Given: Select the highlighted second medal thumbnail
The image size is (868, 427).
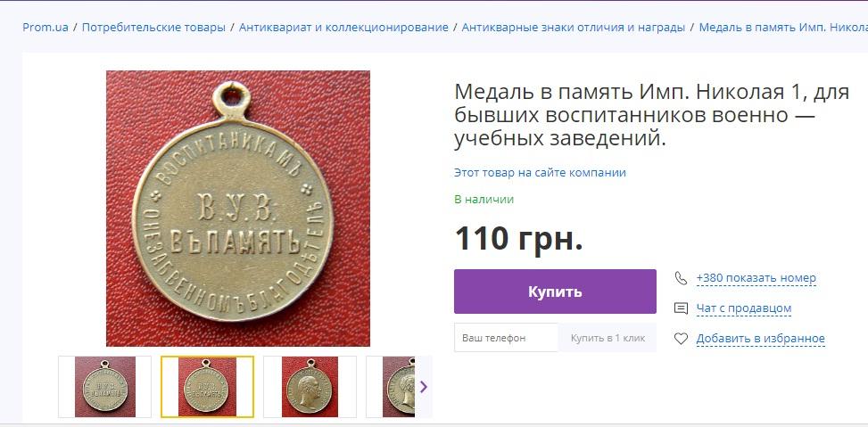Looking at the screenshot, I should tap(207, 387).
